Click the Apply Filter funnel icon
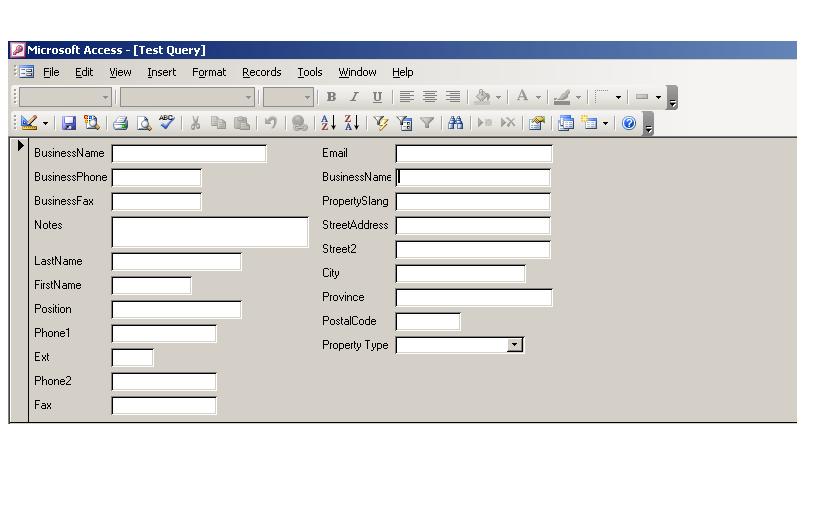826x525 pixels. (427, 123)
